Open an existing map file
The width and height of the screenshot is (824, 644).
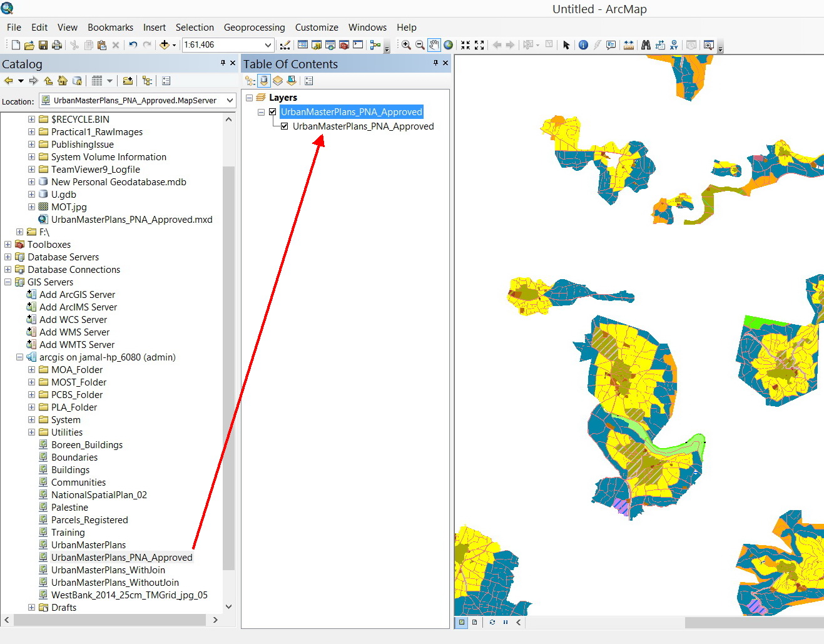(x=29, y=45)
